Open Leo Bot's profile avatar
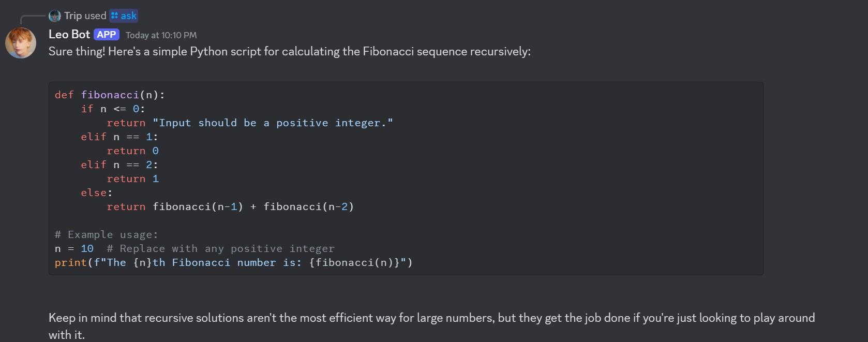 click(x=21, y=43)
